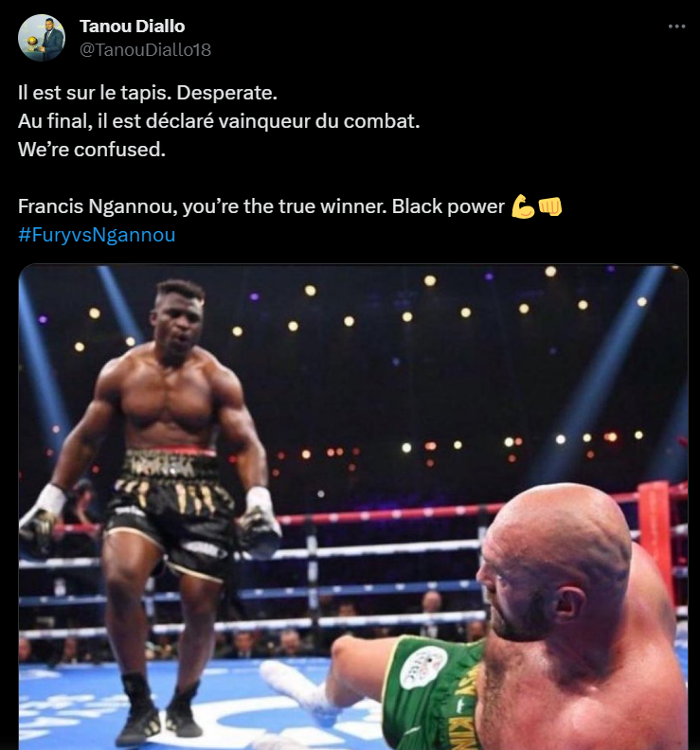Click the white logo patch on green shorts

click(x=423, y=668)
